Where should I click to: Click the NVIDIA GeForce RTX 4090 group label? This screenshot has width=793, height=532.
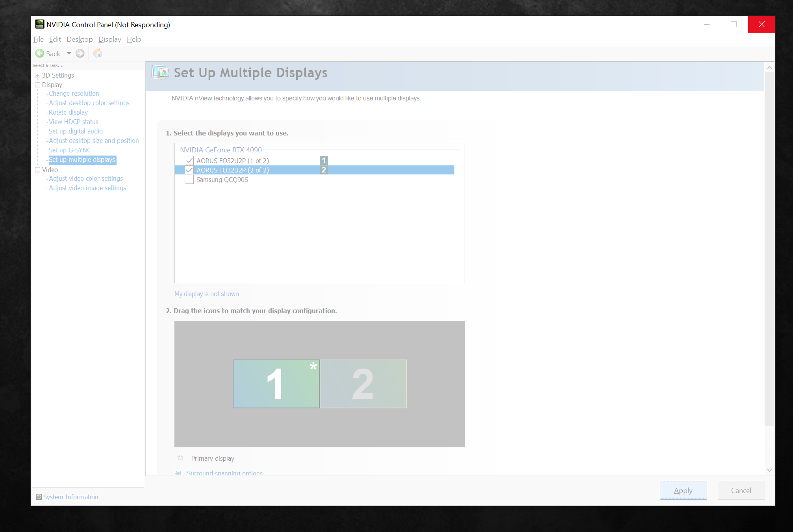click(x=221, y=150)
